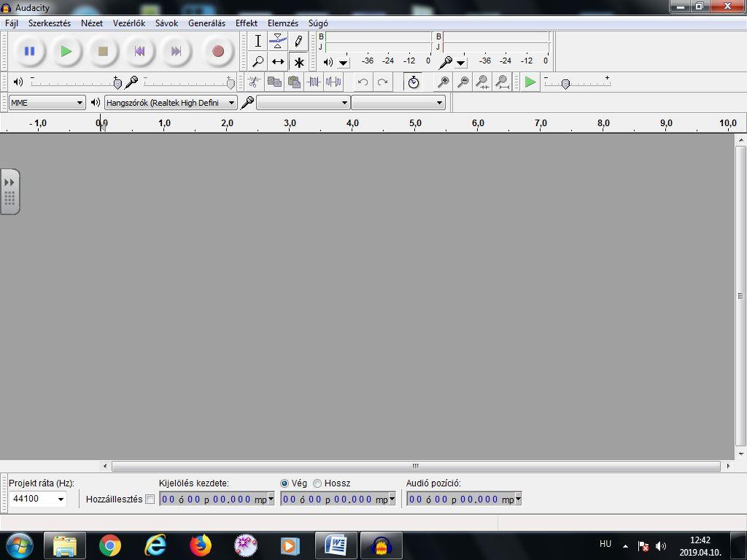Screen dimensions: 747x560
Task: Open Google Chrome from the taskbar
Action: [x=109, y=545]
